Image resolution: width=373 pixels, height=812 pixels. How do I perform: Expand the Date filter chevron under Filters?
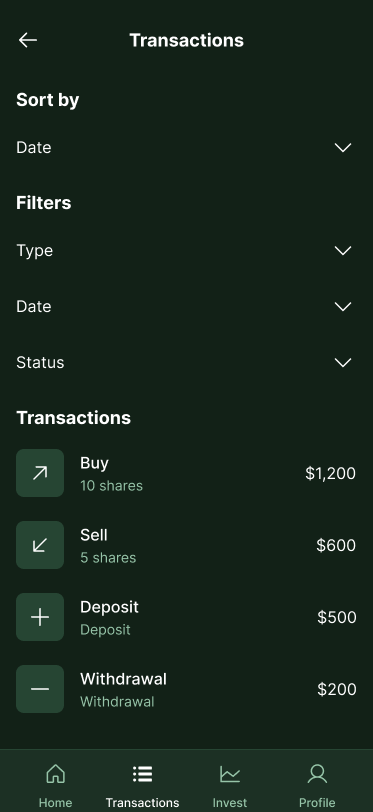coord(343,307)
